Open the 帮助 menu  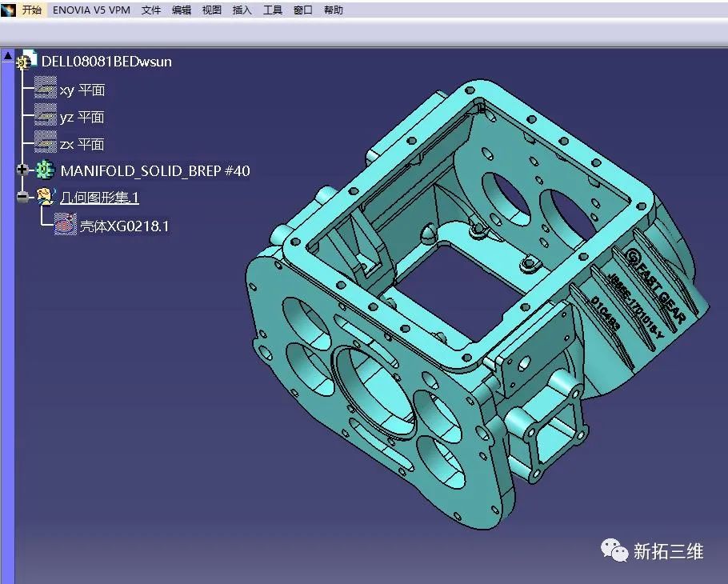coord(334,10)
